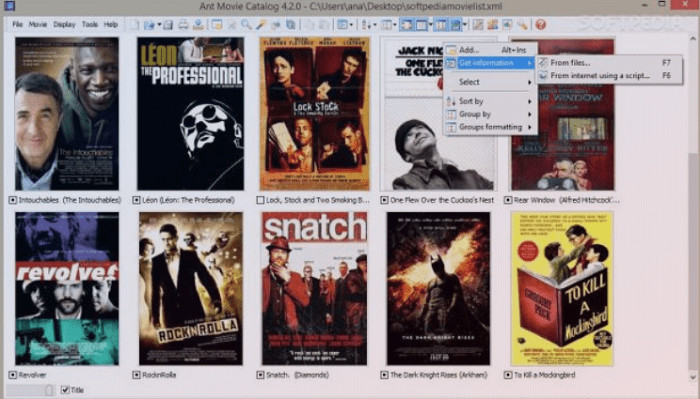Toggle One Flew Over the Cuckoo's Nest checkbox
This screenshot has height=399, width=700.
point(384,200)
